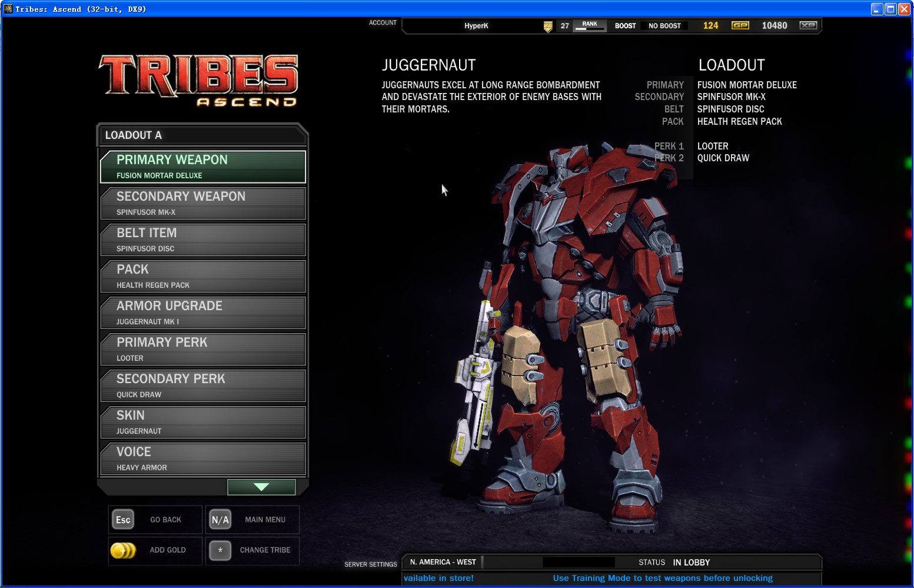Click the NO BOOST status
Image resolution: width=914 pixels, height=588 pixels.
(664, 26)
